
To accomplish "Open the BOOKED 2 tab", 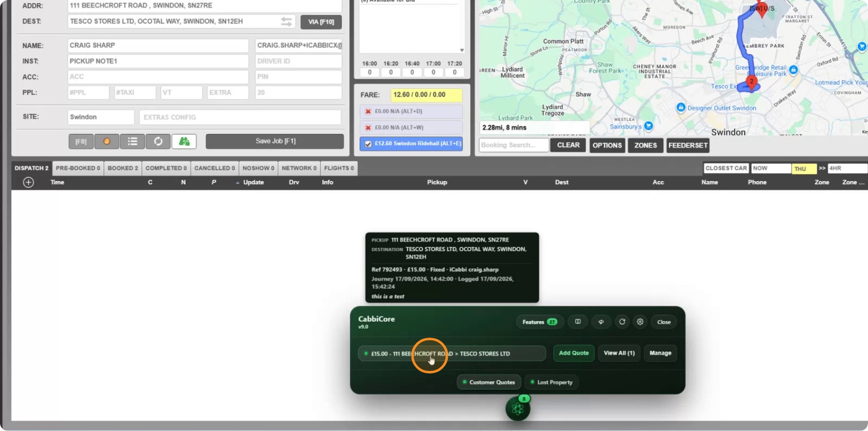I will 123,168.
